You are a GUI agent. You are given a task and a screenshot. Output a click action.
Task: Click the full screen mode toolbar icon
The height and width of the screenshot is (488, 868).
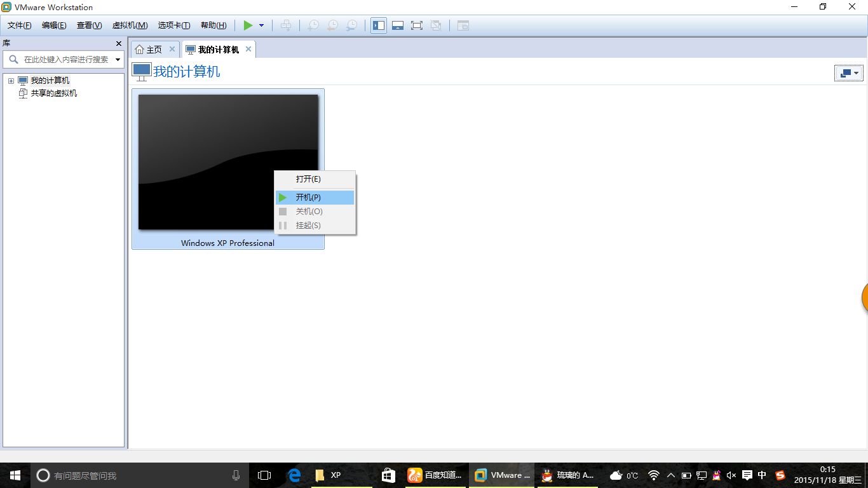tap(417, 25)
